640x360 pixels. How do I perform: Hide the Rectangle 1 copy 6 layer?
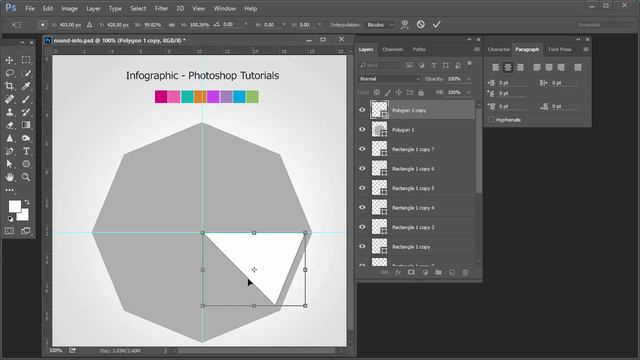coord(362,169)
